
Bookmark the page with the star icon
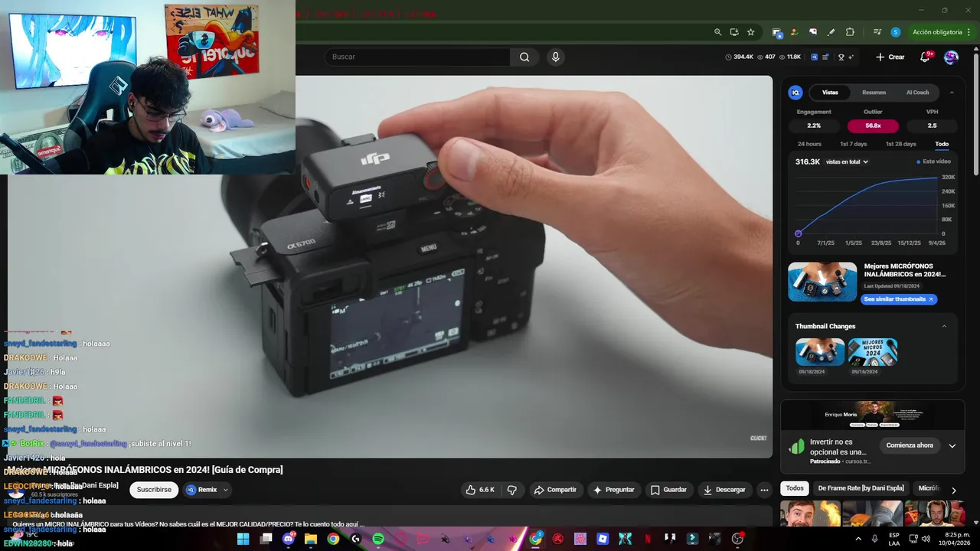(x=751, y=32)
